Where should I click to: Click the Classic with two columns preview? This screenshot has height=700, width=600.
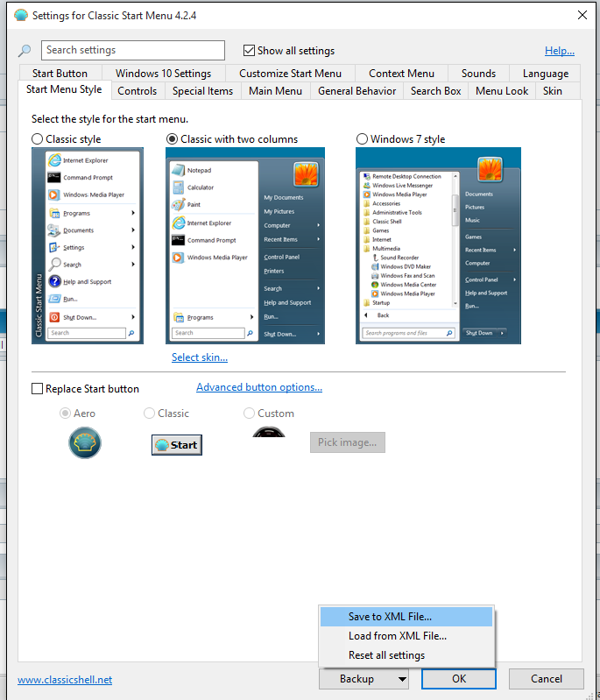click(x=245, y=245)
